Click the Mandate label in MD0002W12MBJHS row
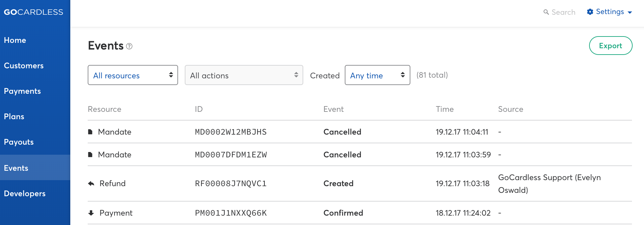644x225 pixels. pos(114,132)
